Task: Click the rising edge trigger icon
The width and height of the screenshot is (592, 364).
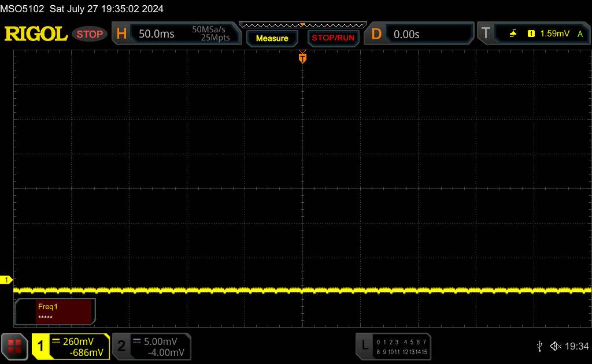Action: point(513,34)
